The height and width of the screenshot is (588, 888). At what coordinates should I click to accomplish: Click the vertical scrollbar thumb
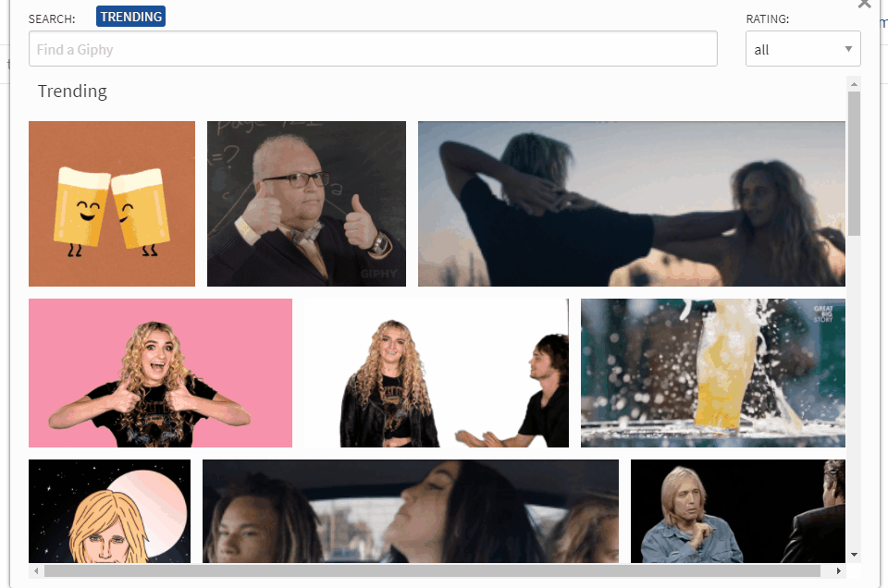[854, 164]
